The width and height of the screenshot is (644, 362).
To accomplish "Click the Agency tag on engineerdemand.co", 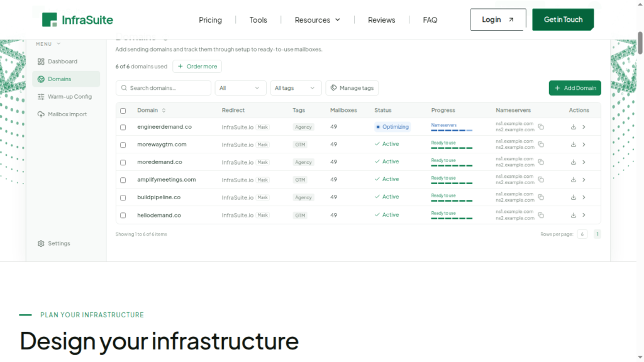I will pos(303,127).
